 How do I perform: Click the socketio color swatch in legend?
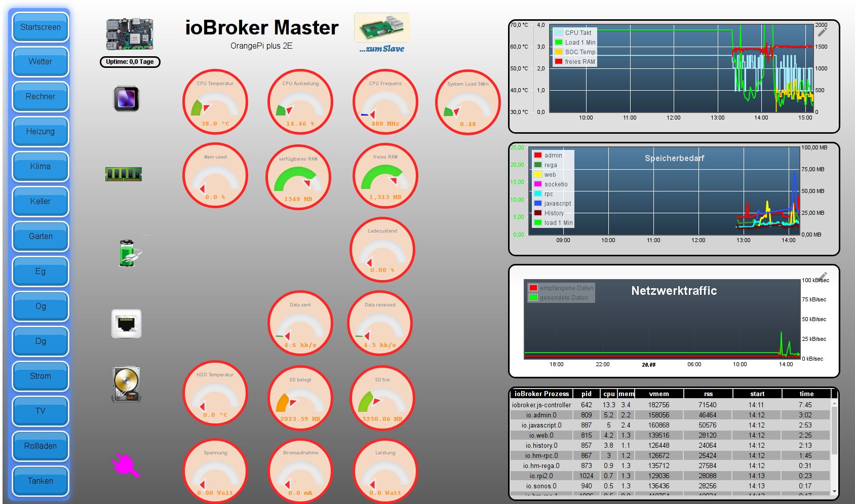(x=538, y=184)
